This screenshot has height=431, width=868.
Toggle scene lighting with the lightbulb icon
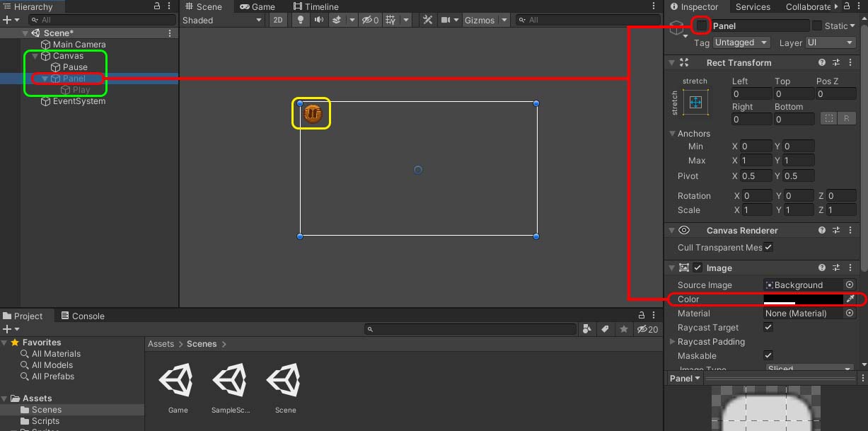point(300,21)
